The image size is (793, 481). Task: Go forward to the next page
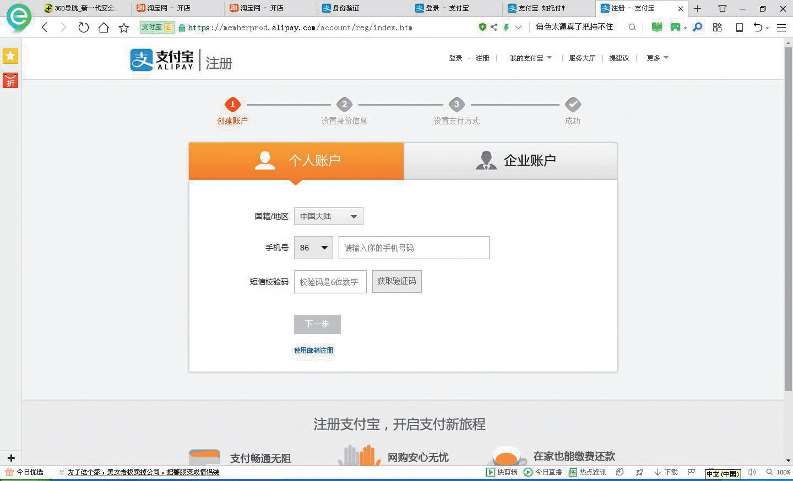[x=63, y=27]
